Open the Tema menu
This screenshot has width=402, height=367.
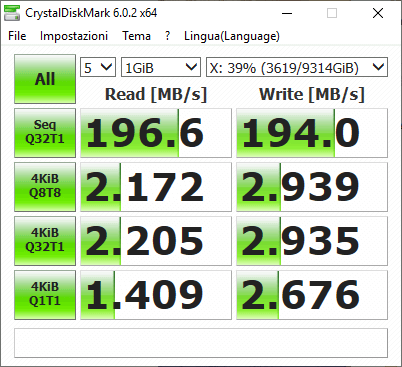pyautogui.click(x=136, y=36)
